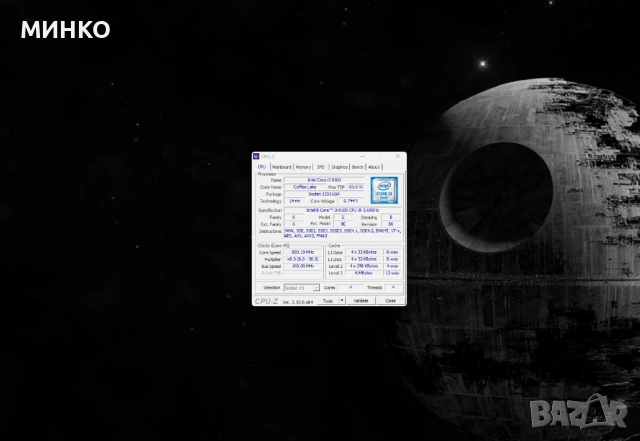This screenshot has width=640, height=441.
Task: Click the Ext. Model value field
Action: [343, 224]
